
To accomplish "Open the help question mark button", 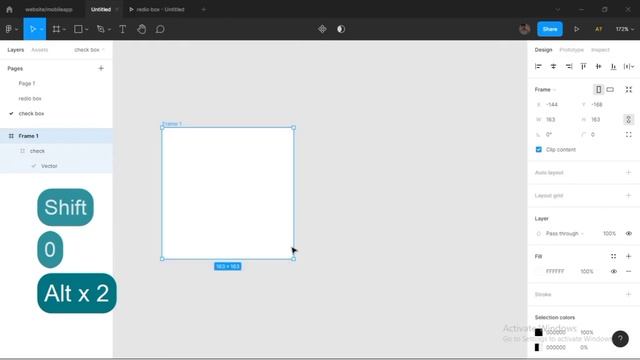I will [620, 339].
